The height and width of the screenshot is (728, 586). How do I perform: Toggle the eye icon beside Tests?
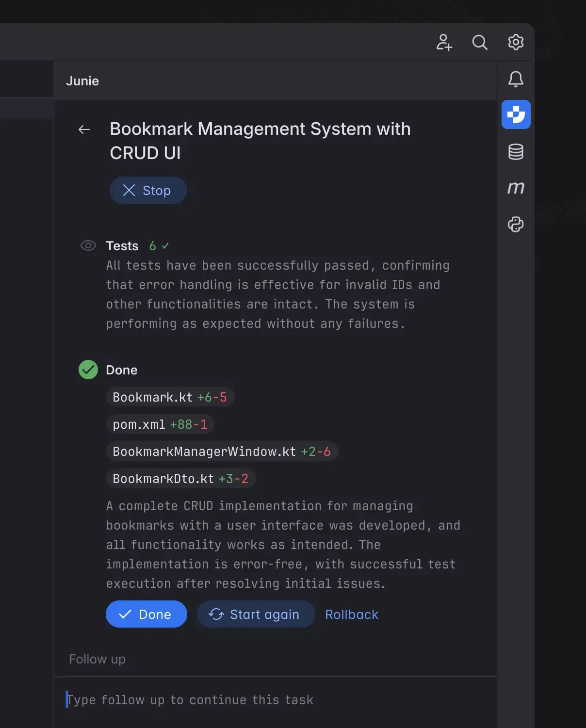[88, 245]
